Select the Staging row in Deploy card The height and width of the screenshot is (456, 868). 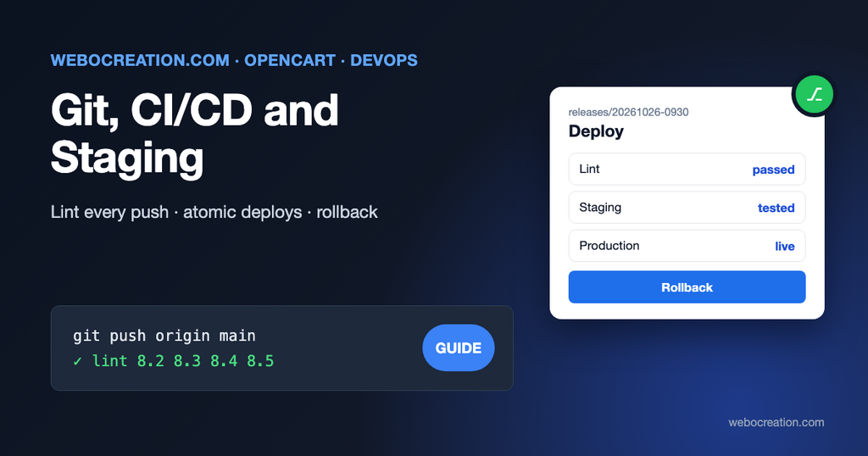(x=687, y=208)
